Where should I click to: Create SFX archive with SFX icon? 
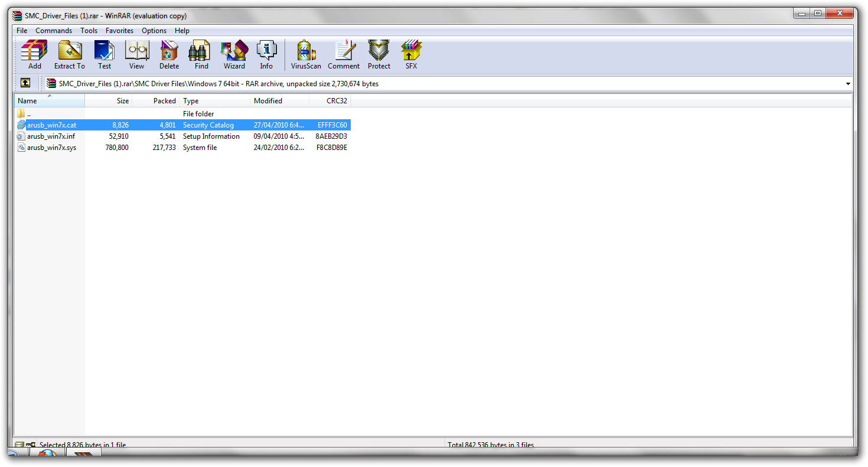click(411, 55)
